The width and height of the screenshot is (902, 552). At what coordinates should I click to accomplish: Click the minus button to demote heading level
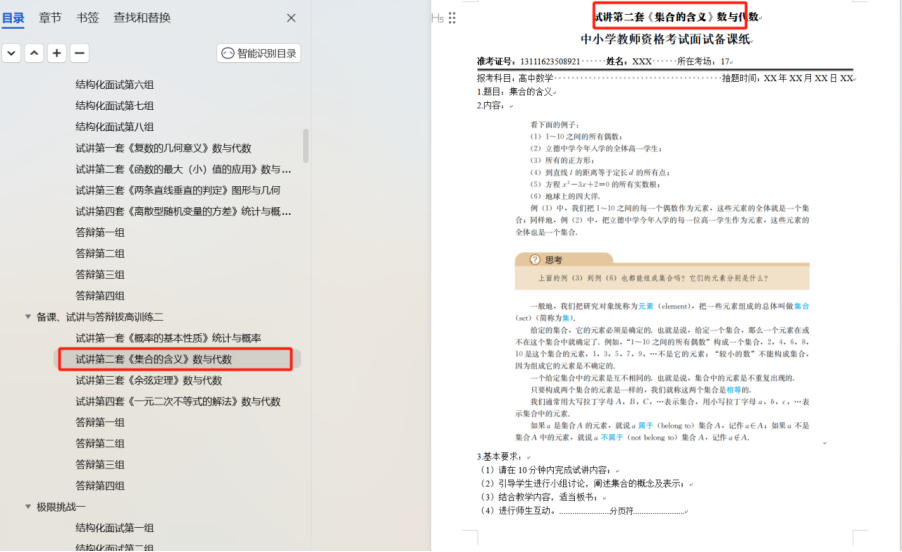80,53
